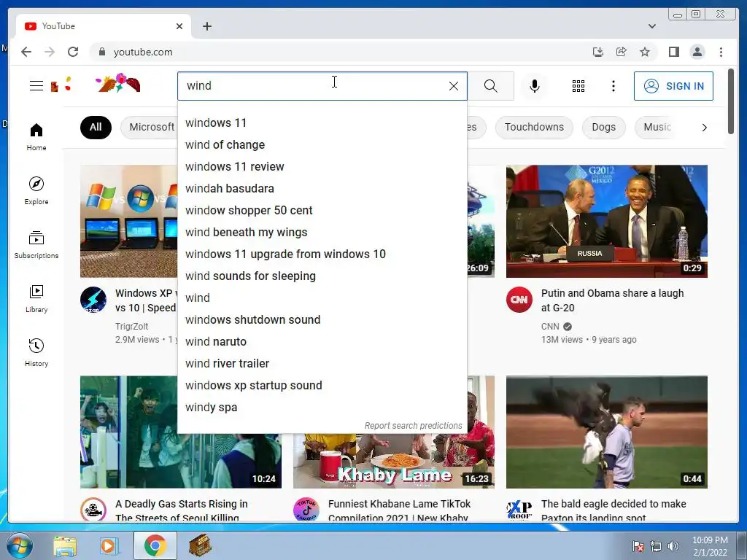Image resolution: width=747 pixels, height=560 pixels.
Task: Click the install app icon in address bar
Action: (598, 52)
